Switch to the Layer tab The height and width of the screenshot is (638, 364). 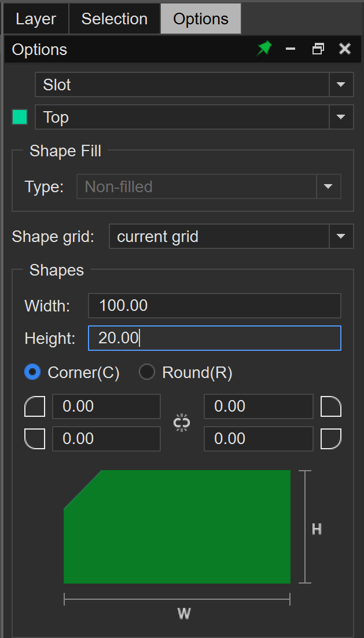coord(36,19)
